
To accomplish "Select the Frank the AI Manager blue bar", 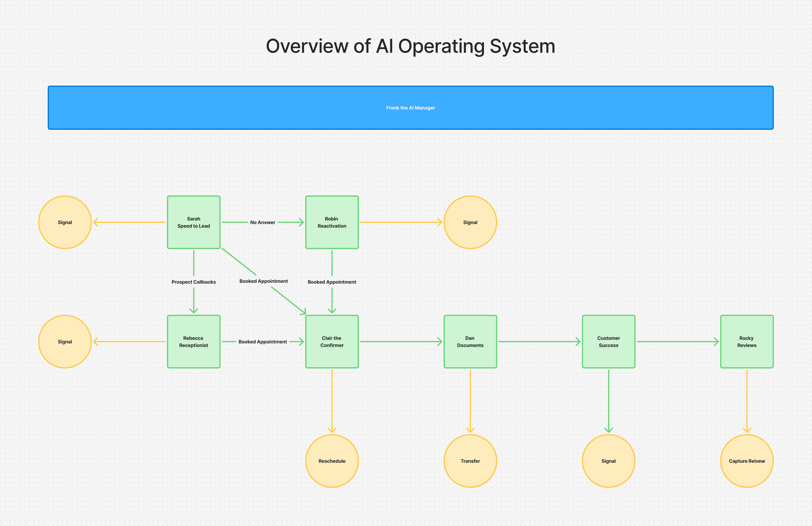I will point(410,108).
